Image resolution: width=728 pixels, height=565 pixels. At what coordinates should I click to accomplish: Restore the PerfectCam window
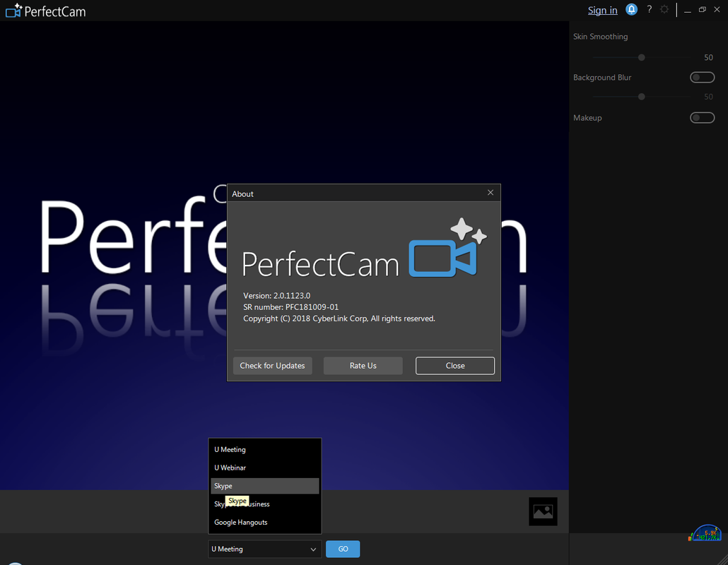click(702, 9)
